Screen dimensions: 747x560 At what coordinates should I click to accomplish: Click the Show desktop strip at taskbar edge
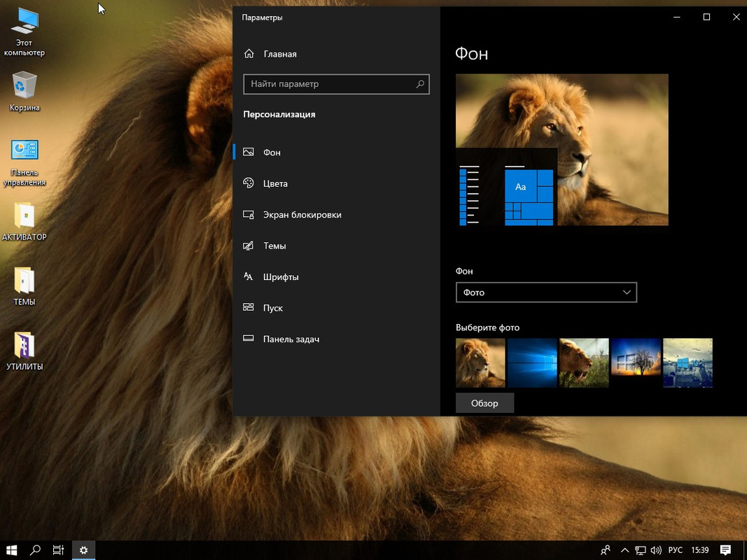745,550
